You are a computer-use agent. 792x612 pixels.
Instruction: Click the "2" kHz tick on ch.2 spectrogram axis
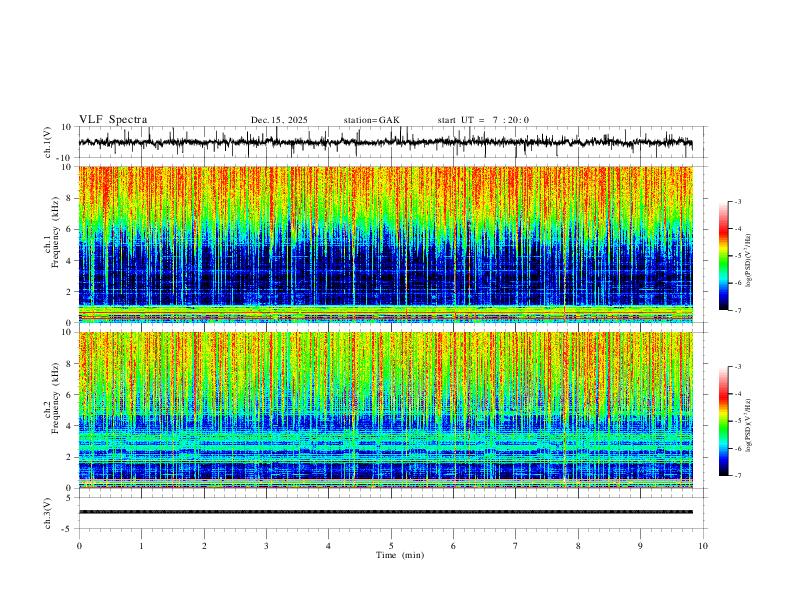click(69, 457)
